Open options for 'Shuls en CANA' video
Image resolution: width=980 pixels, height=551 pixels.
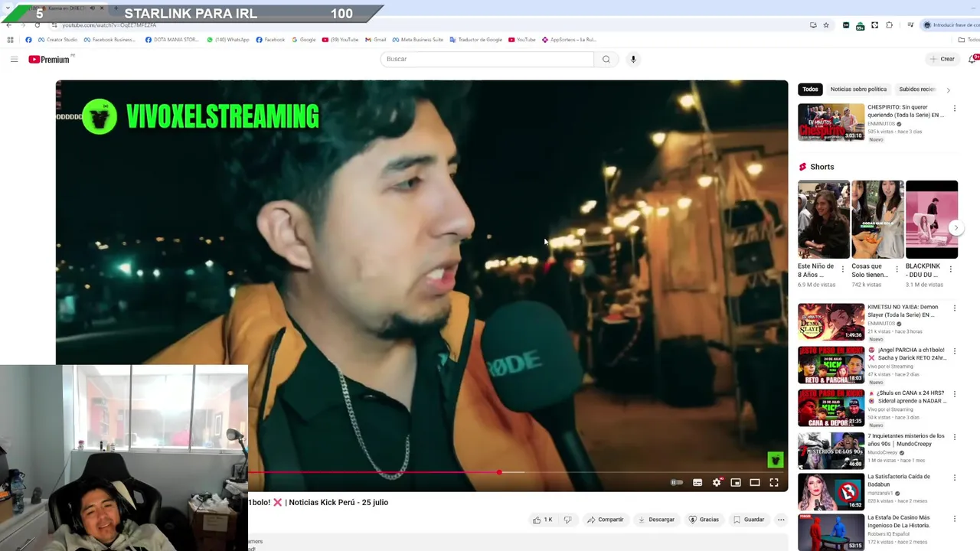(x=954, y=394)
